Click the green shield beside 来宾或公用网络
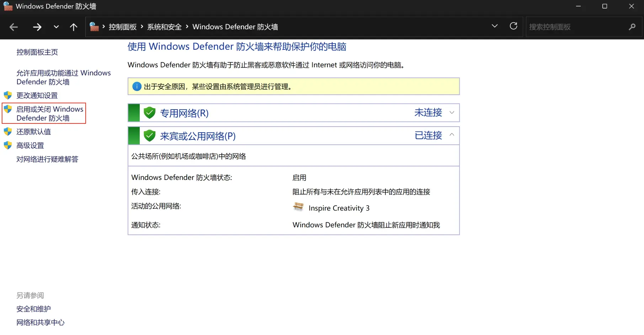This screenshot has height=335, width=644. tap(150, 136)
